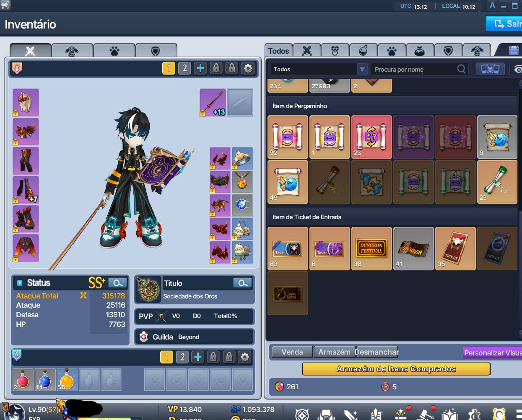Image resolution: width=522 pixels, height=420 pixels.
Task: Click the megaphone announcement icon
Action: (5, 5)
